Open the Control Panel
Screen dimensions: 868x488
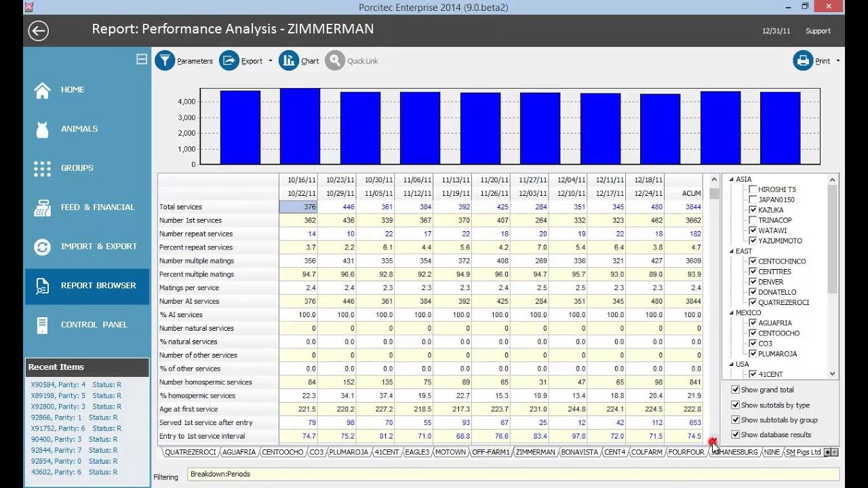pos(94,325)
